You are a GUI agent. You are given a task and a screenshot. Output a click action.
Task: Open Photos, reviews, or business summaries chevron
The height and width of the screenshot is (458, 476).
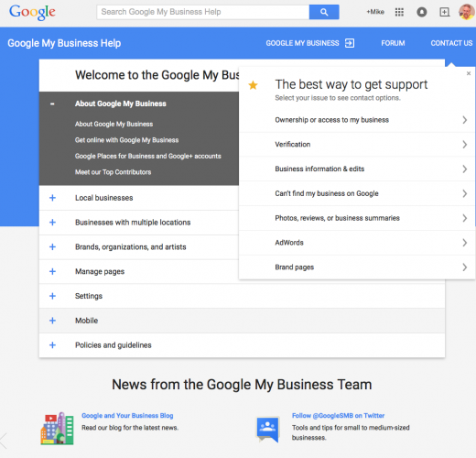click(464, 218)
